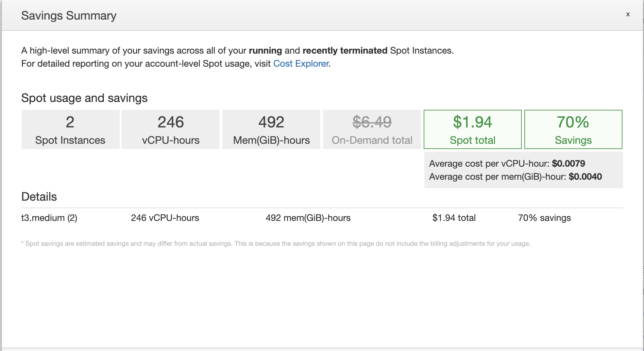The image size is (644, 351).
Task: Select the green $1.94 Spot total tile
Action: pos(472,129)
